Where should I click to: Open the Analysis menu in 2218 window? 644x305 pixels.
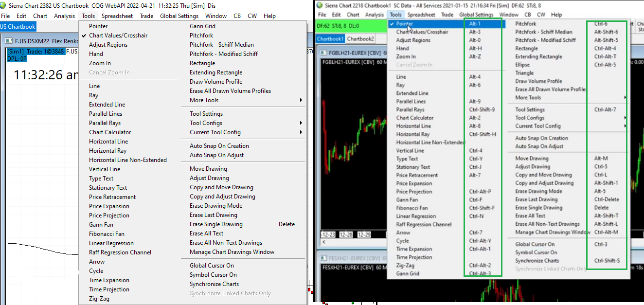375,15
